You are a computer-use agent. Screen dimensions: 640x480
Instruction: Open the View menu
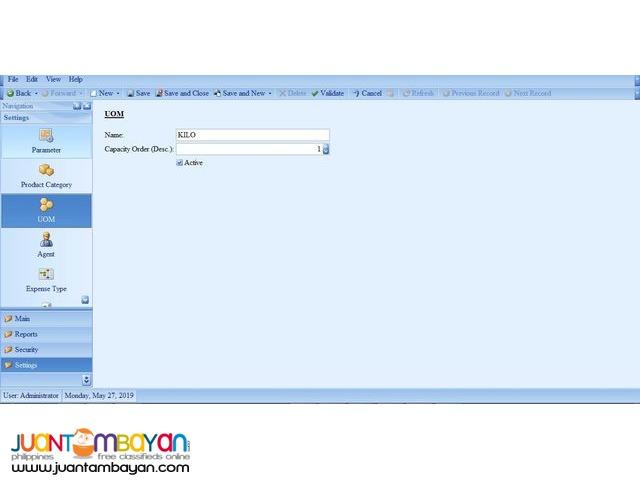tap(53, 79)
